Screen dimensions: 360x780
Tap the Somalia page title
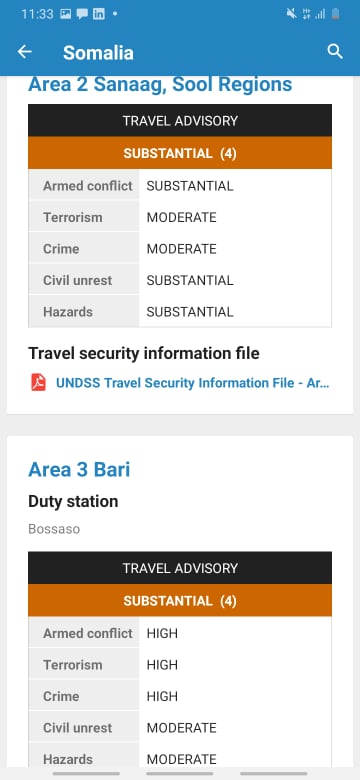pos(98,52)
